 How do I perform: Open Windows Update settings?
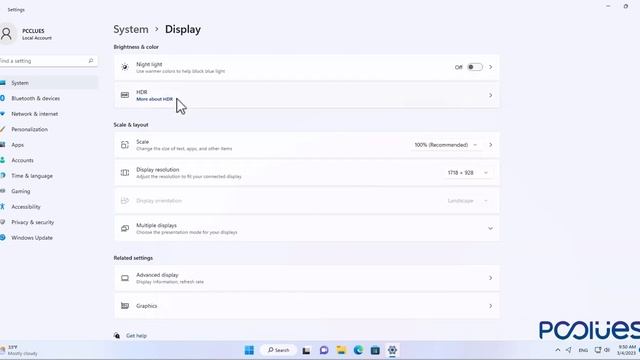[x=49, y=238]
